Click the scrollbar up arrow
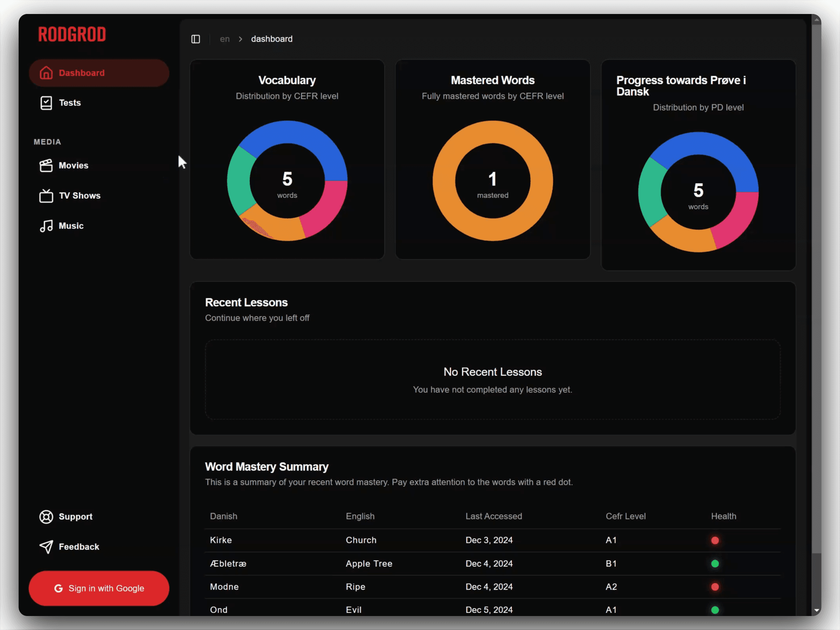Image resolution: width=840 pixels, height=630 pixels. click(816, 20)
